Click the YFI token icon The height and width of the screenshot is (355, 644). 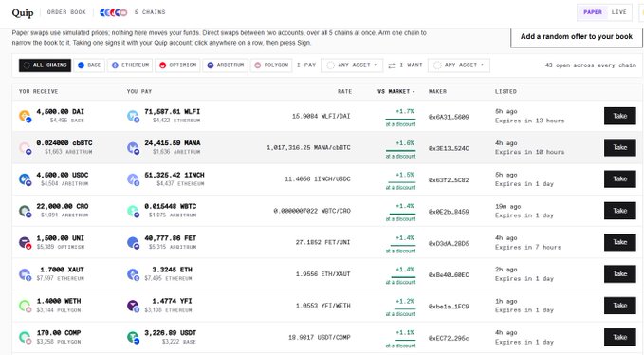coord(133,306)
